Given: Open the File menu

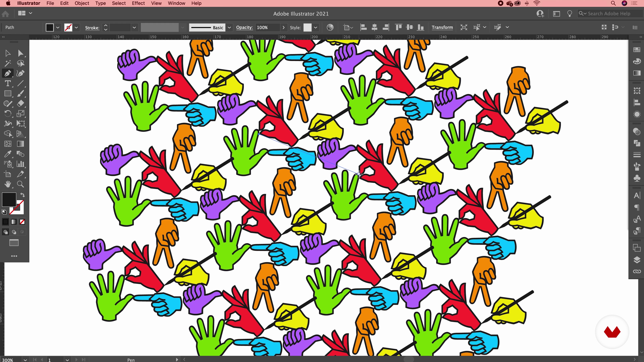Looking at the screenshot, I should pos(50,3).
